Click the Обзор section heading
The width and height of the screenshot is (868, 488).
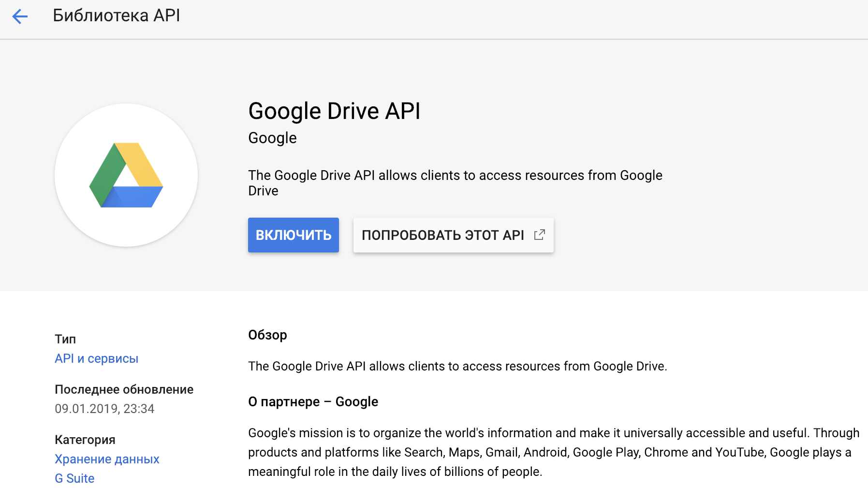coord(267,335)
